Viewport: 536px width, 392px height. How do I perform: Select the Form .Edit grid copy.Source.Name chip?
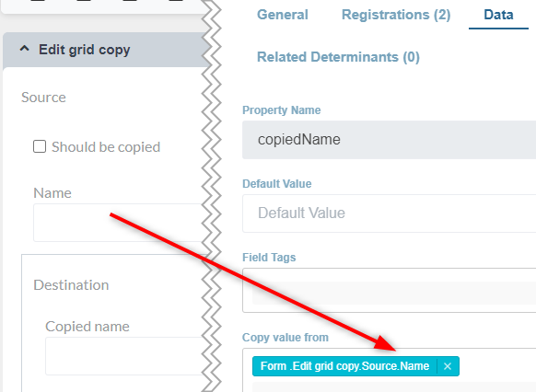(344, 366)
